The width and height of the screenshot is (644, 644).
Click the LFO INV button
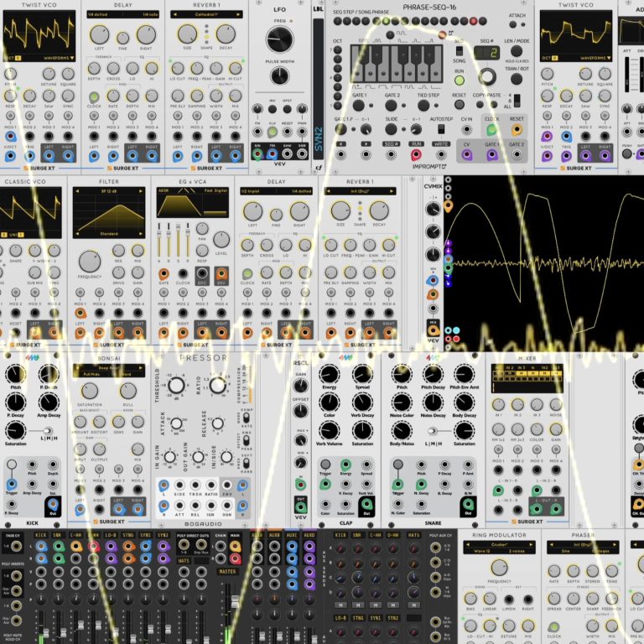[272, 109]
